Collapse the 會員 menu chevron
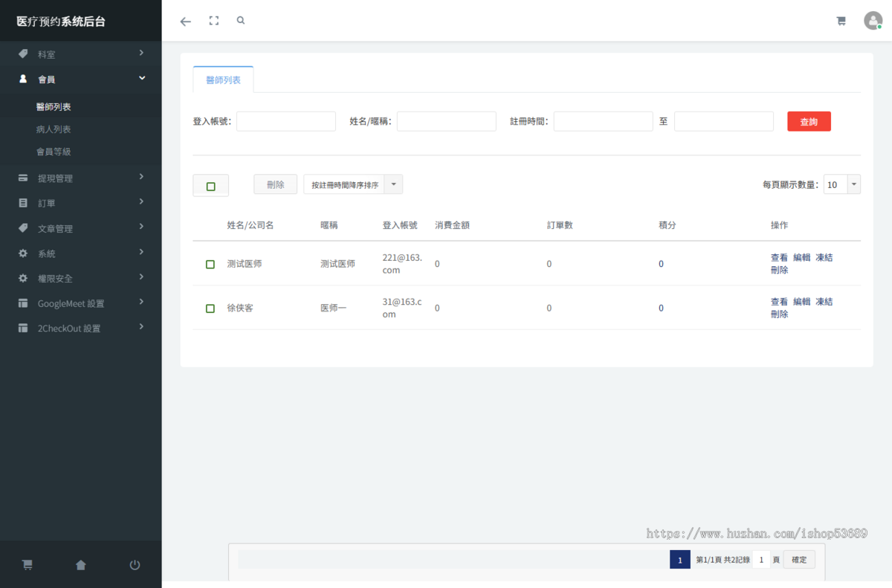The image size is (892, 588). point(142,78)
